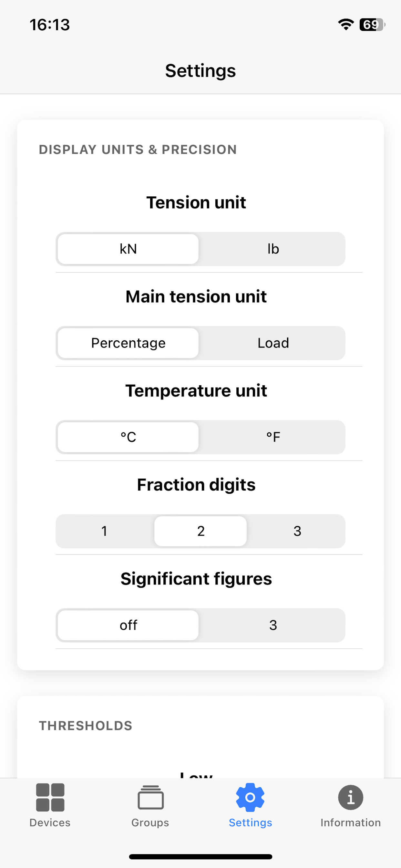Set main tension unit to Load

click(273, 343)
